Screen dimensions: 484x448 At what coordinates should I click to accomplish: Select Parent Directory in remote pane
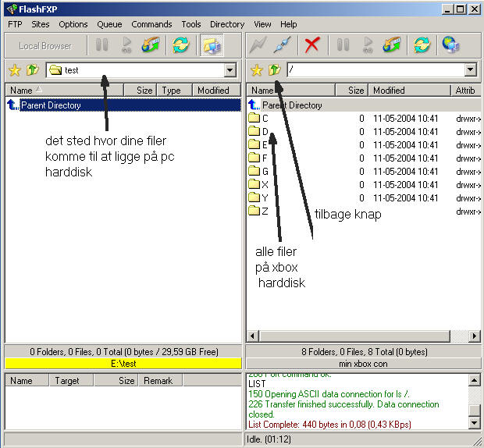tap(364, 105)
